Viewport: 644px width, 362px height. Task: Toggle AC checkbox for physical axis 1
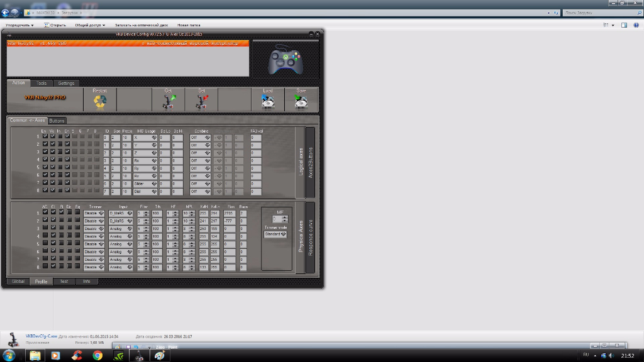[x=45, y=212]
